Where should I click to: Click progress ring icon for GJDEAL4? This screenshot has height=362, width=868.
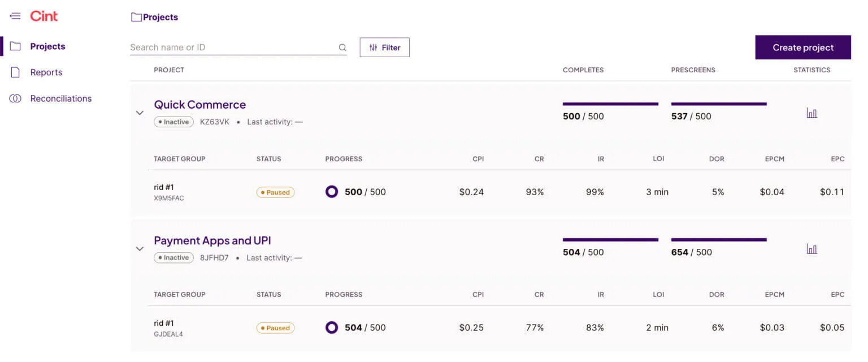[x=332, y=327]
